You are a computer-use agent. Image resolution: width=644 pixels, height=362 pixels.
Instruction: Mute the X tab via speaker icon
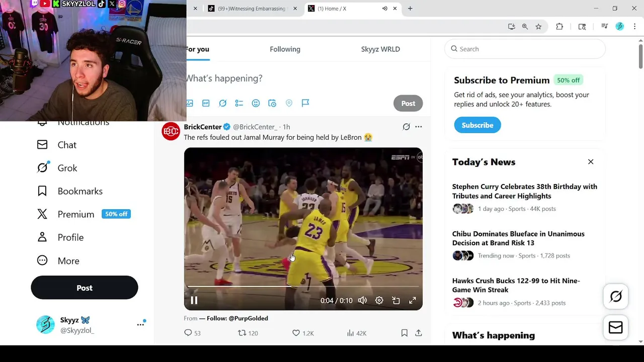click(x=385, y=9)
